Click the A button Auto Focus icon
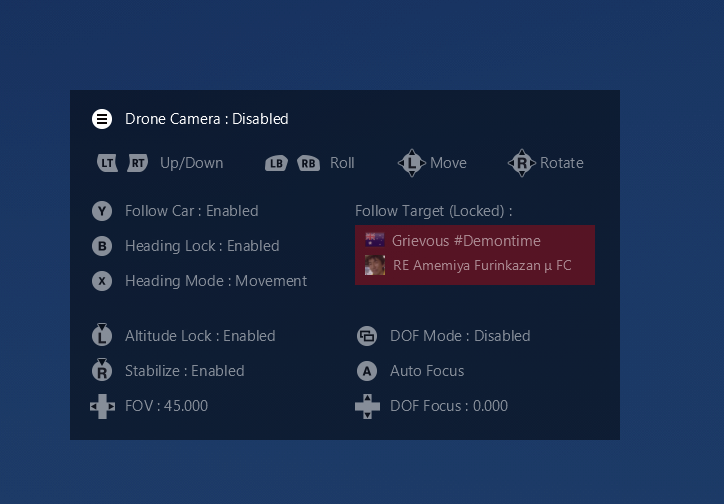The image size is (724, 504). coord(367,371)
